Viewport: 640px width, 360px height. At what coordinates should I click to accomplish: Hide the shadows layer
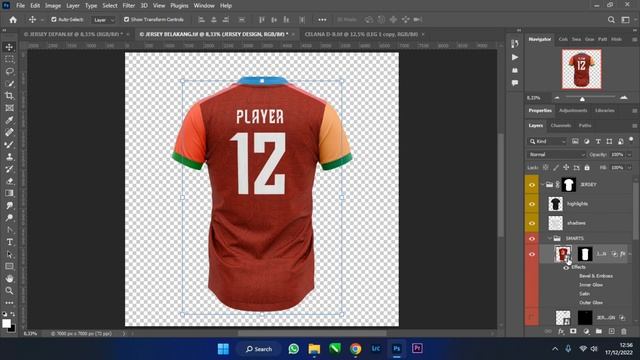pyautogui.click(x=532, y=223)
